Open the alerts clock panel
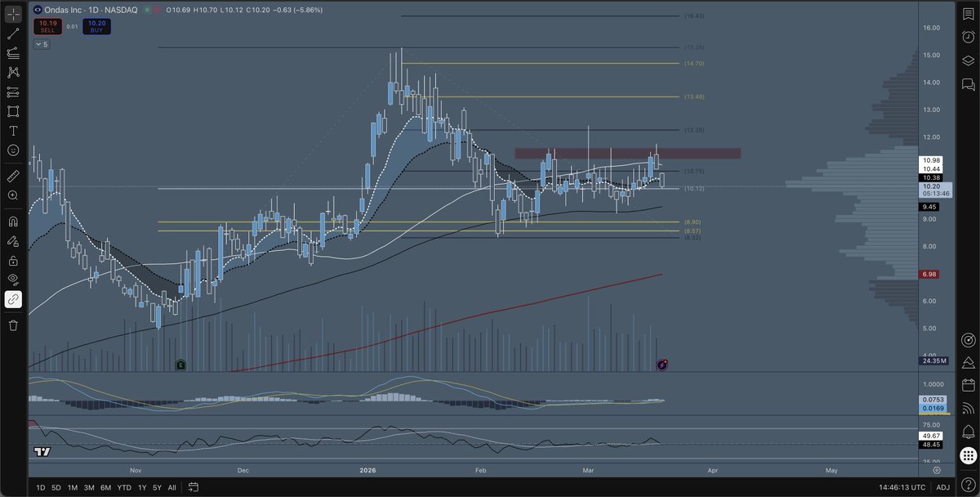The width and height of the screenshot is (980, 497). pos(968,37)
